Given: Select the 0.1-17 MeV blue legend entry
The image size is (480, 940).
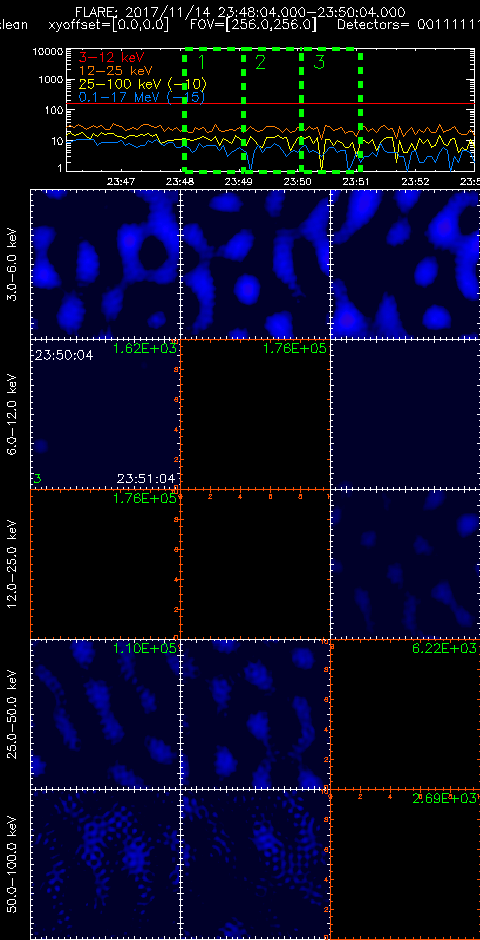Looking at the screenshot, I should coord(141,97).
